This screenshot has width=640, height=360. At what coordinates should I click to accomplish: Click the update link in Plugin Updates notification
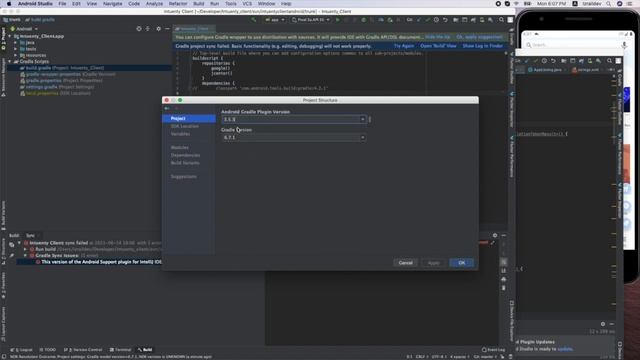565,349
